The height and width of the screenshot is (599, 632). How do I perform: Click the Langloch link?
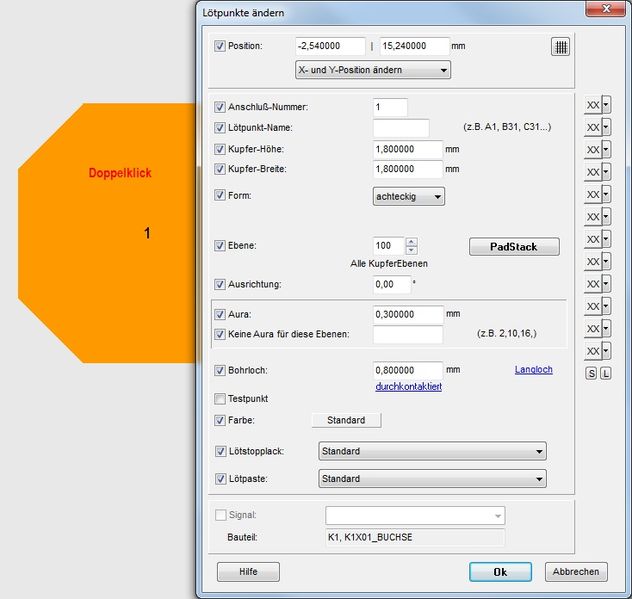533,370
